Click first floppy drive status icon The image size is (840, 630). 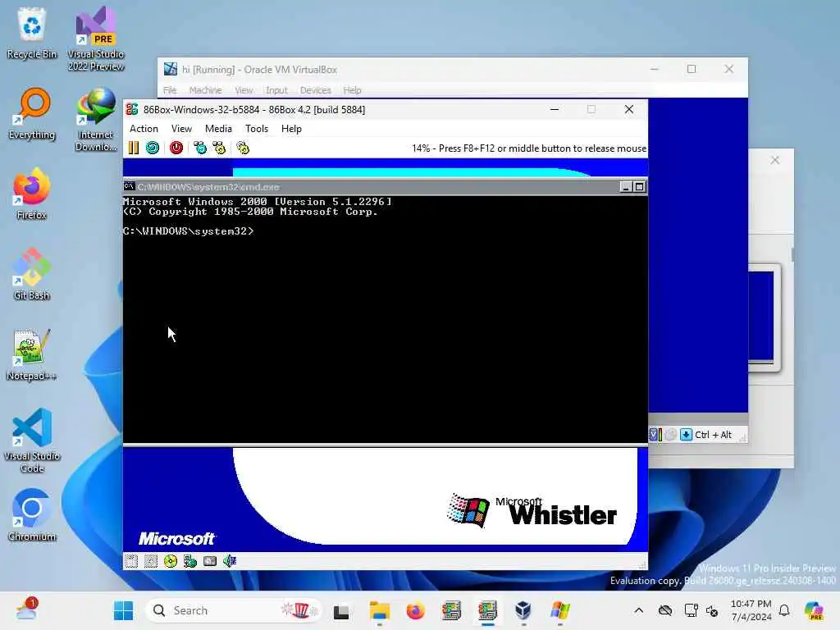pos(131,561)
